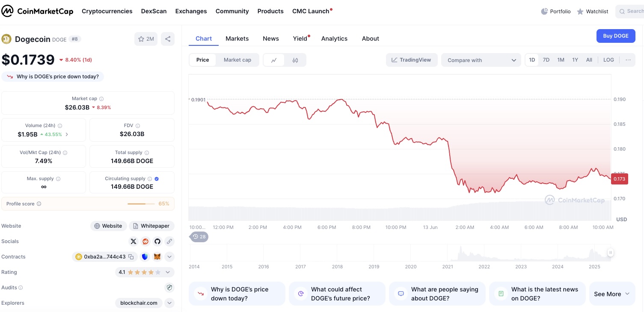Click the Max. supply info icon

point(58,179)
